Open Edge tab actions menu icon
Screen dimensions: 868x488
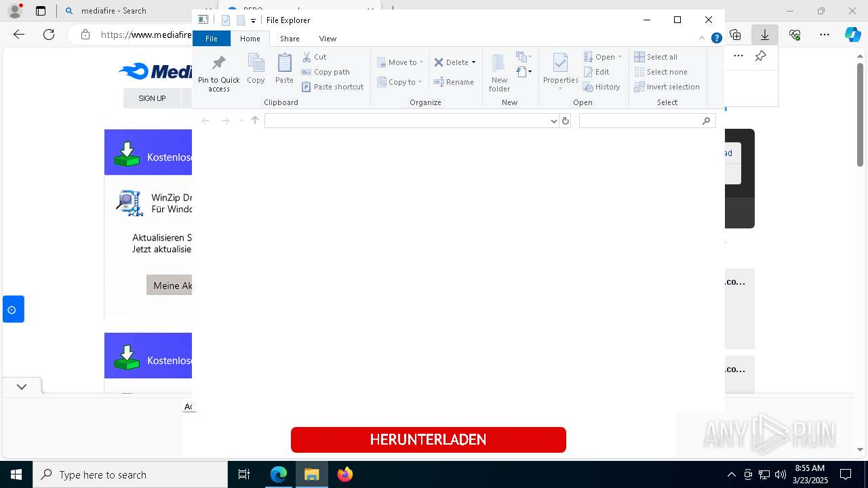pyautogui.click(x=41, y=11)
